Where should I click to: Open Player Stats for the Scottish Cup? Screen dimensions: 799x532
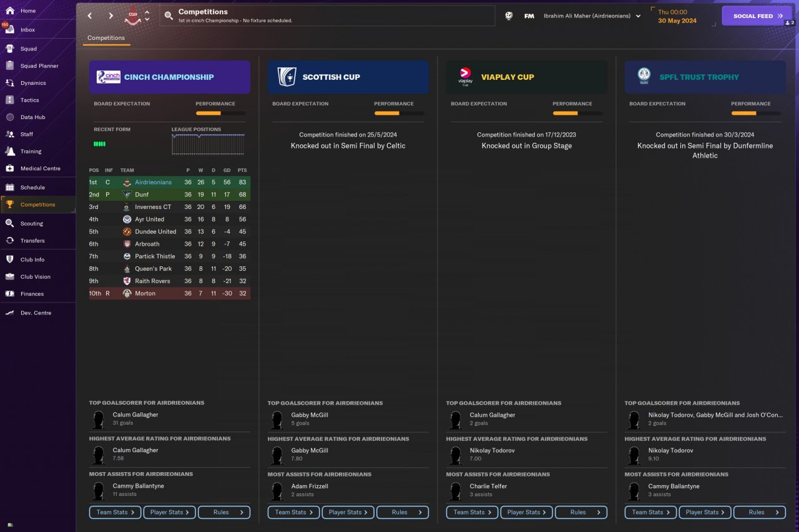348,513
